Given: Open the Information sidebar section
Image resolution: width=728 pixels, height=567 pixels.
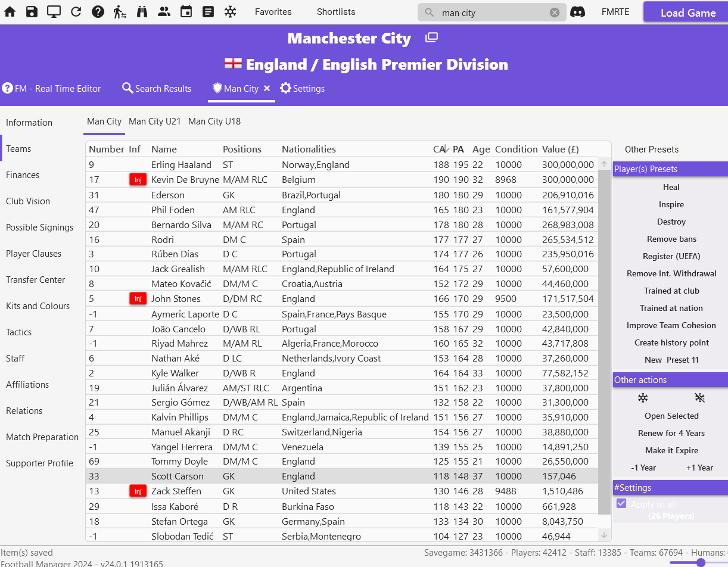Looking at the screenshot, I should point(29,123).
